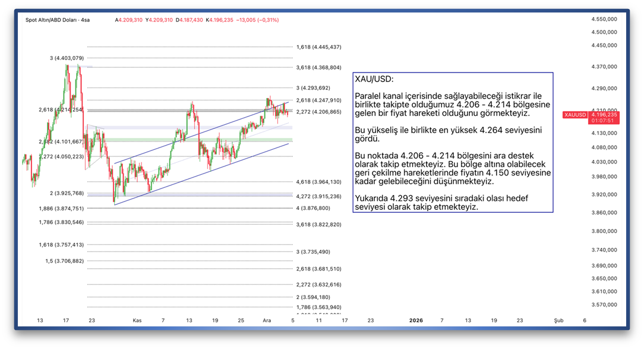This screenshot has width=644, height=349.
Task: Click the Ara month marker on time axis
Action: point(267,320)
